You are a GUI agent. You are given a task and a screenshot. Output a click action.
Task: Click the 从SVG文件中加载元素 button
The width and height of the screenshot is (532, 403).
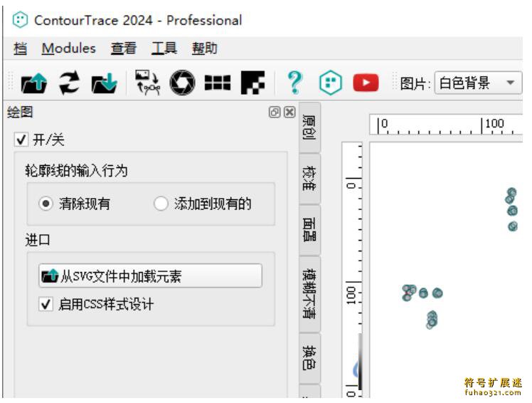coord(150,276)
